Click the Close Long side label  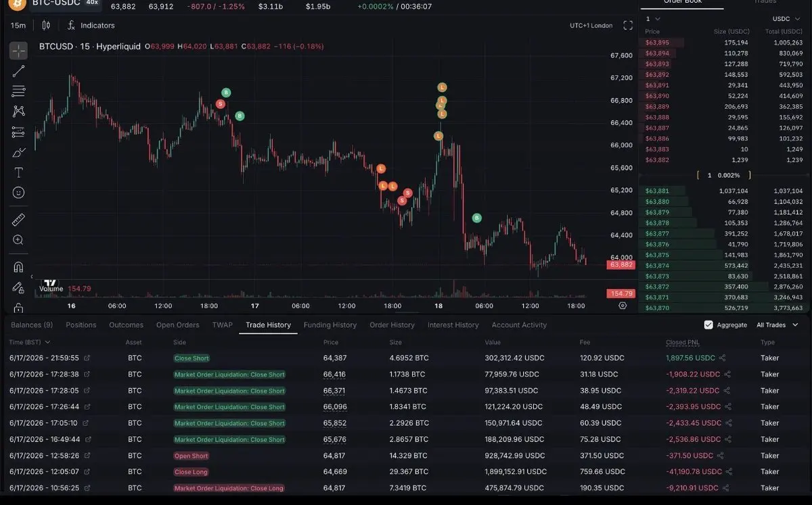pos(191,472)
